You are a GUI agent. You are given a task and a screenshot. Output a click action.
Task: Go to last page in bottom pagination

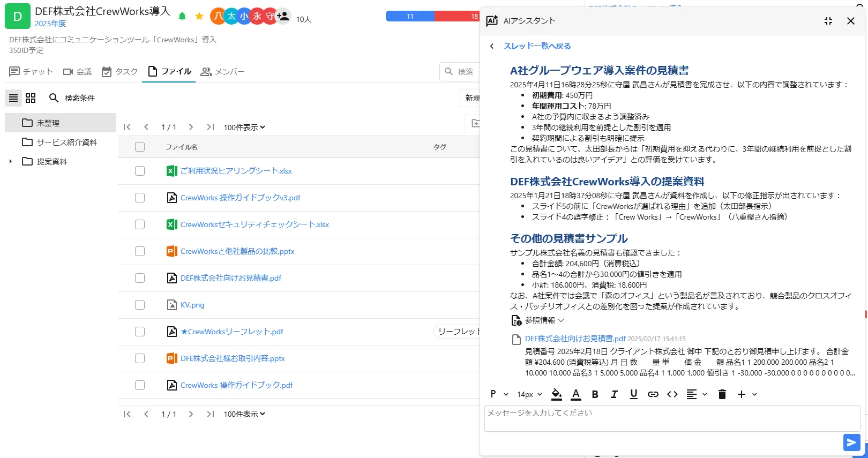pyautogui.click(x=210, y=414)
